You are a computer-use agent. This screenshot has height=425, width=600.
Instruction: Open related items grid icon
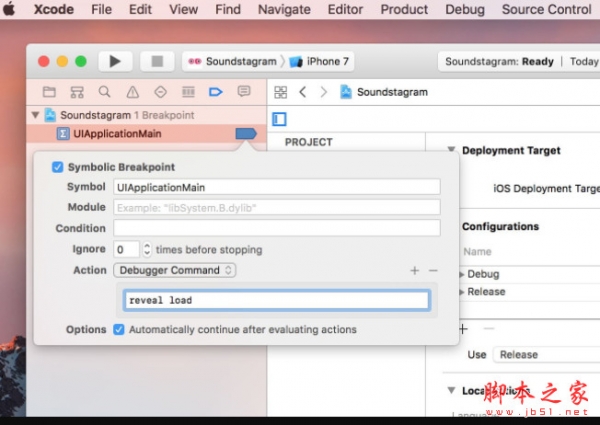(x=280, y=92)
